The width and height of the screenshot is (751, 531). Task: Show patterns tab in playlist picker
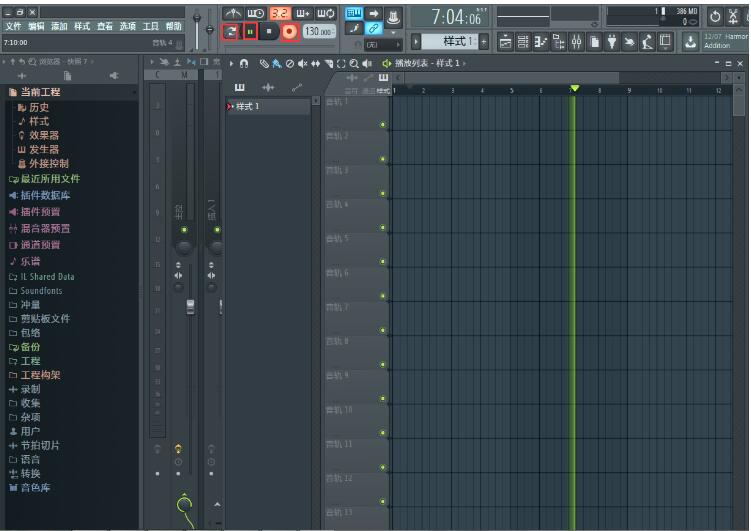click(239, 87)
